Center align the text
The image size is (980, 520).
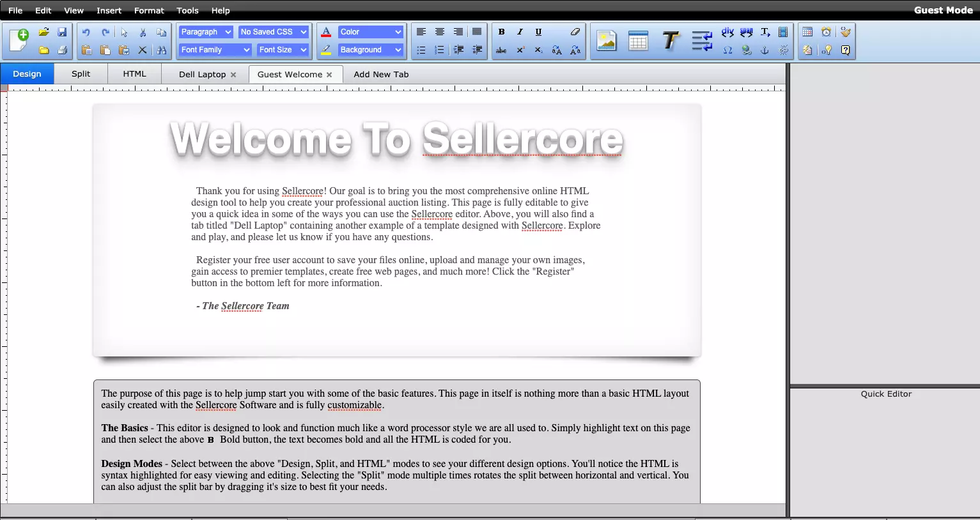(440, 32)
